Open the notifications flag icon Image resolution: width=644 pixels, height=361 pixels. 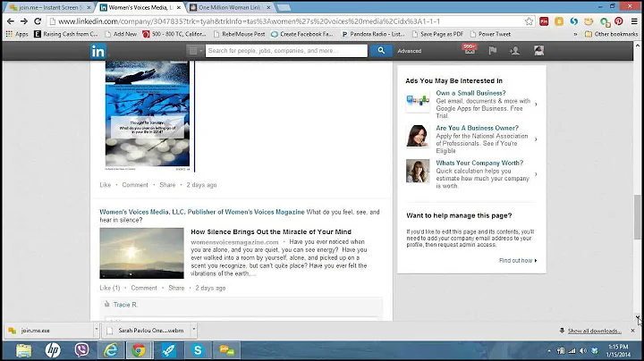[x=493, y=50]
